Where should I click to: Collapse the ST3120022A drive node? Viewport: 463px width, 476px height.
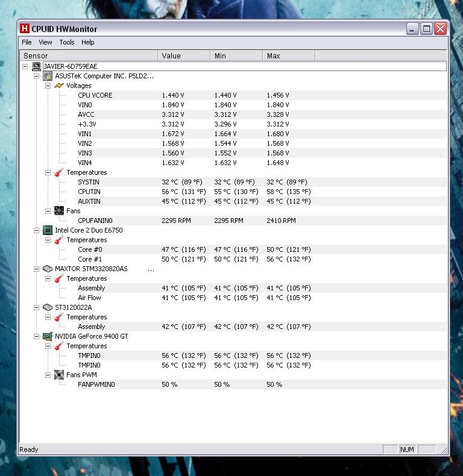37,307
